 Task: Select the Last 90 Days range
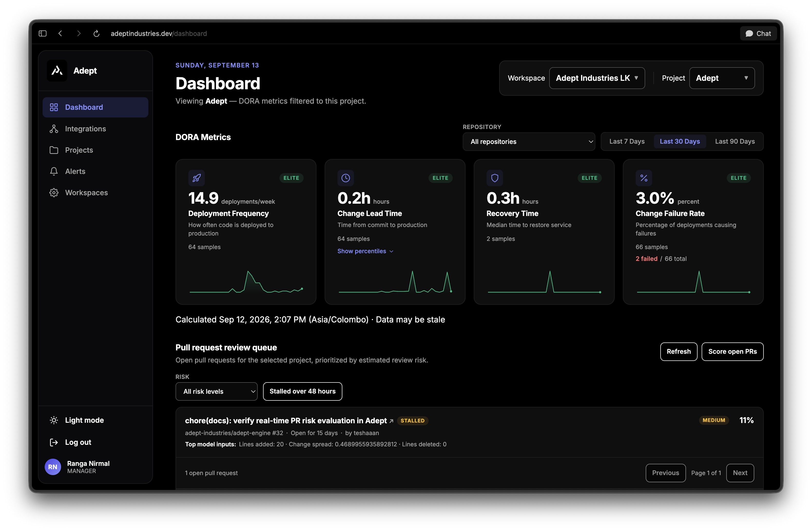point(735,142)
